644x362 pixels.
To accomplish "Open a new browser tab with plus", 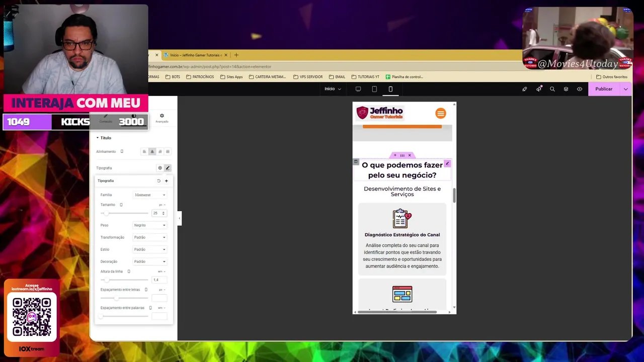I will click(236, 55).
